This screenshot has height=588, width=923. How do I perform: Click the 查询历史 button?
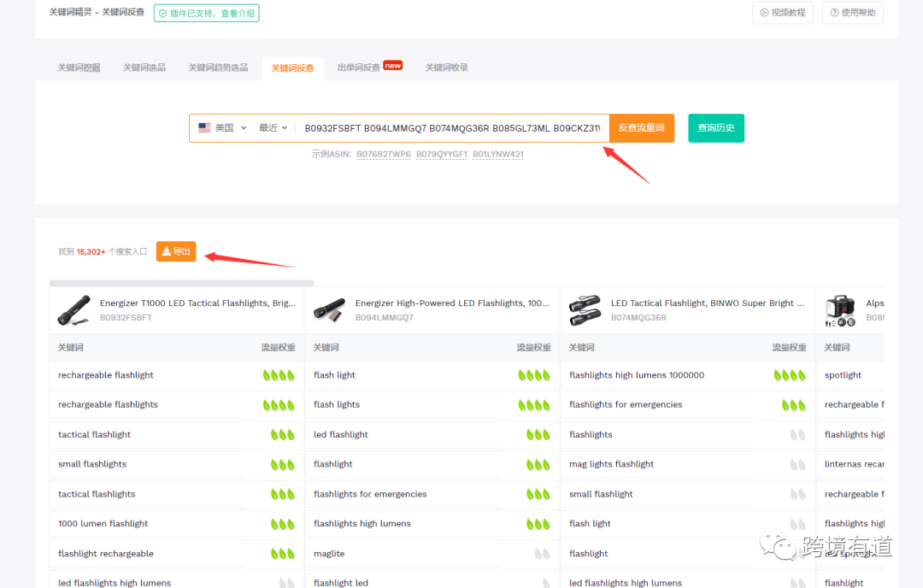point(716,127)
